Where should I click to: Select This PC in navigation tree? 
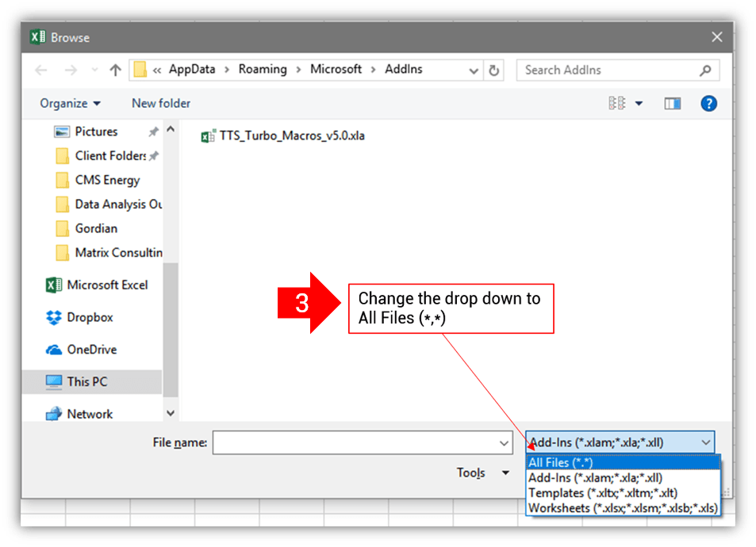(x=86, y=381)
